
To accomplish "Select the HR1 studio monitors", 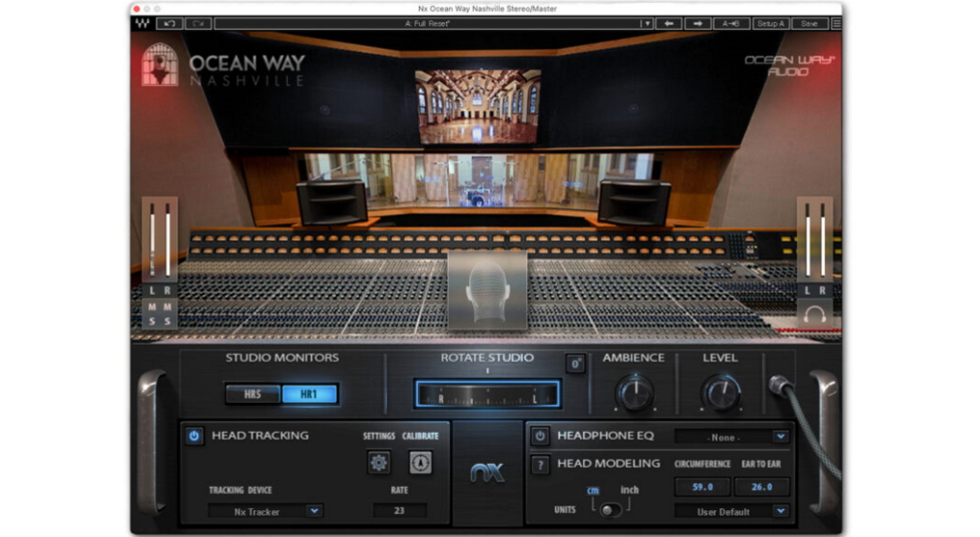I will point(309,393).
